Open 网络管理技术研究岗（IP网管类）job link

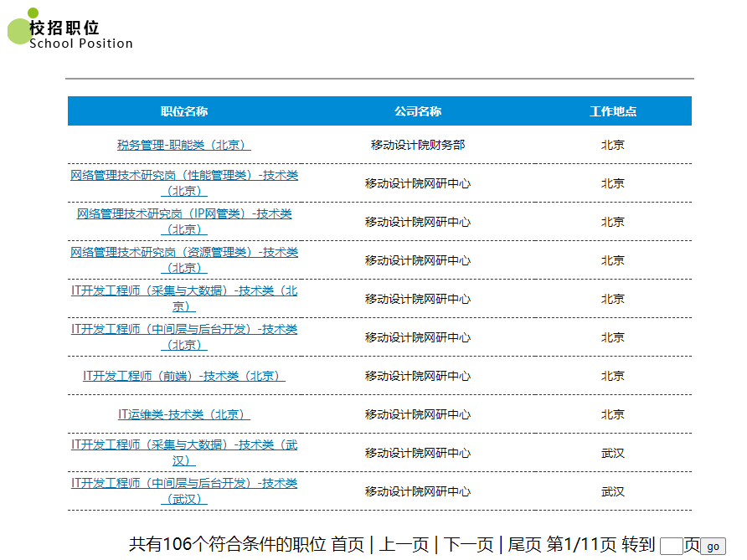184,222
